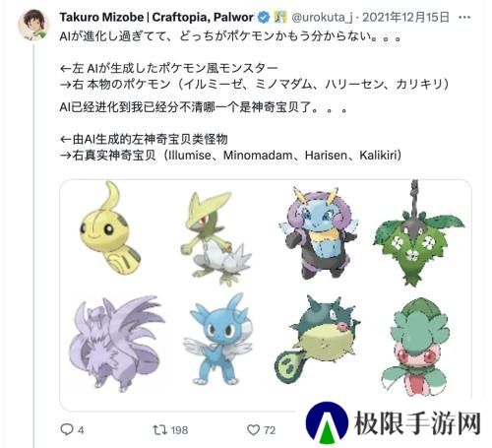The width and height of the screenshot is (492, 448).
Task: Click the green and pink Fomantis Pokémon
Action: pyautogui.click(x=415, y=347)
